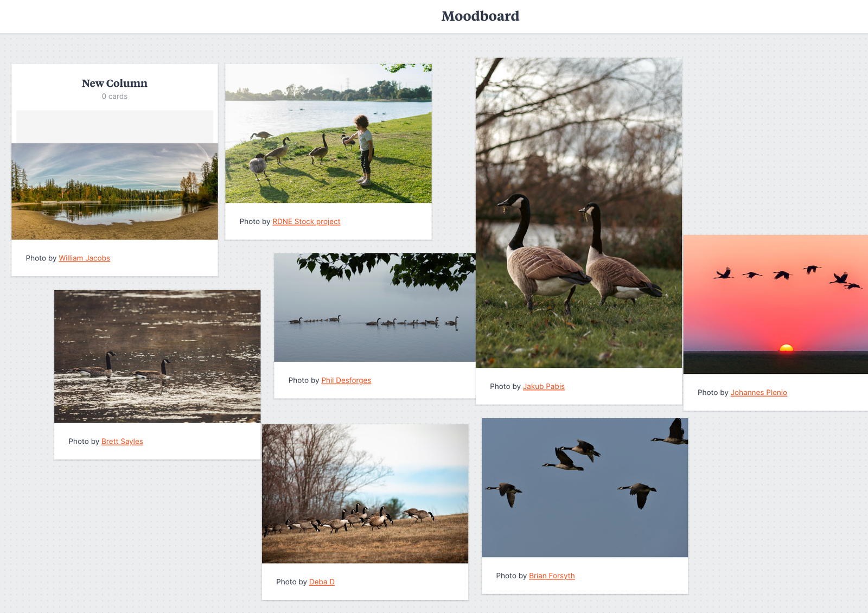Viewport: 868px width, 613px height.
Task: Click the sunset flying birds photo
Action: click(x=775, y=304)
